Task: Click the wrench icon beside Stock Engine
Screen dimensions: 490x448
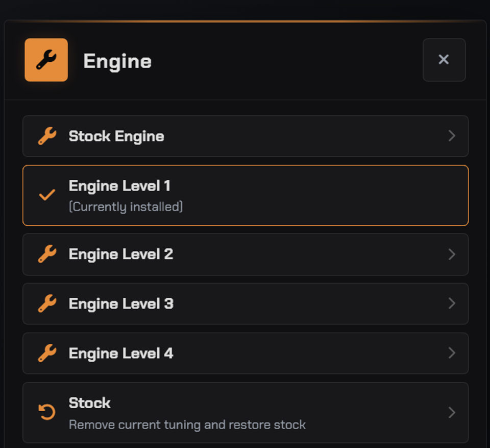Action: click(x=47, y=136)
